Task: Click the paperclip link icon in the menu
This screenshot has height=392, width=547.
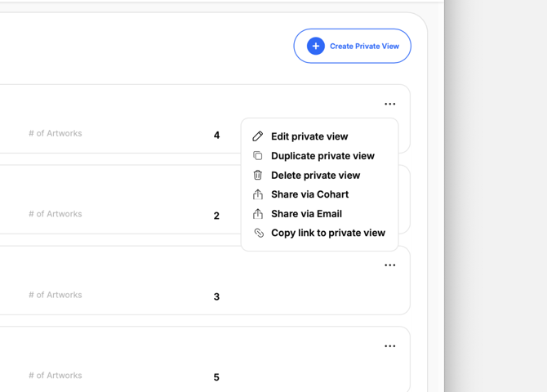Action: click(259, 233)
